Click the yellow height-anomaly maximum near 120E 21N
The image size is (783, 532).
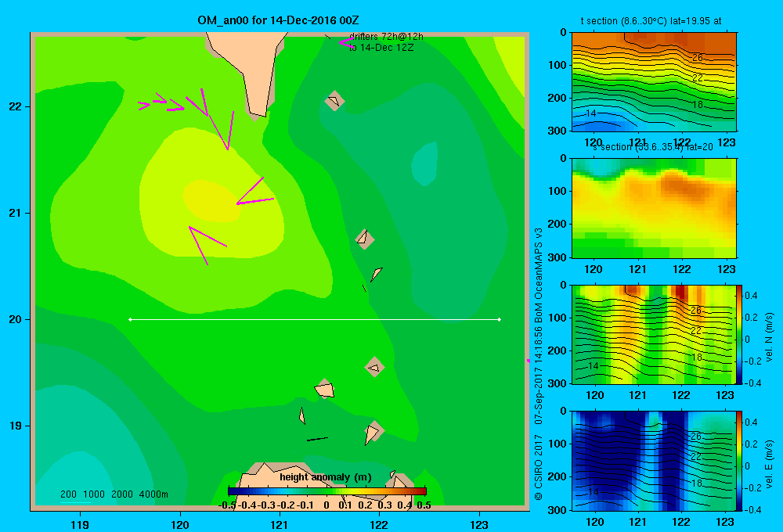pyautogui.click(x=212, y=200)
